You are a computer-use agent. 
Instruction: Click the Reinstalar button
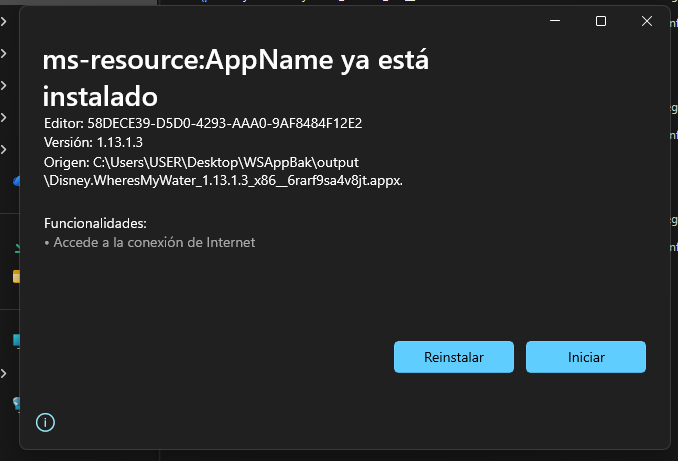click(454, 357)
